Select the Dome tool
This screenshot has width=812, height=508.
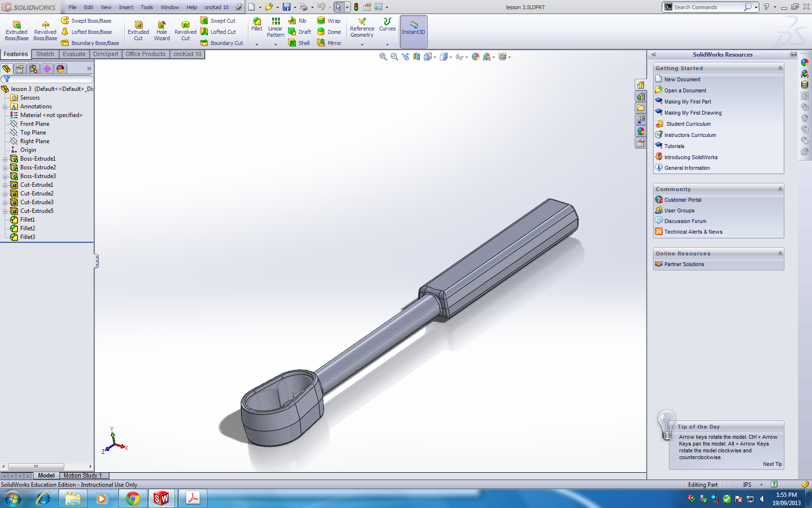[x=329, y=31]
